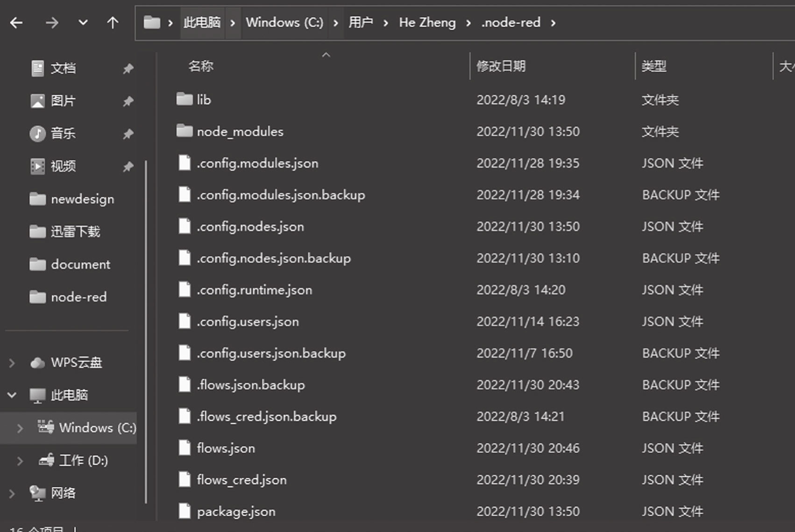Expand the 工作 (D:) tree node
795x532 pixels.
click(x=20, y=461)
